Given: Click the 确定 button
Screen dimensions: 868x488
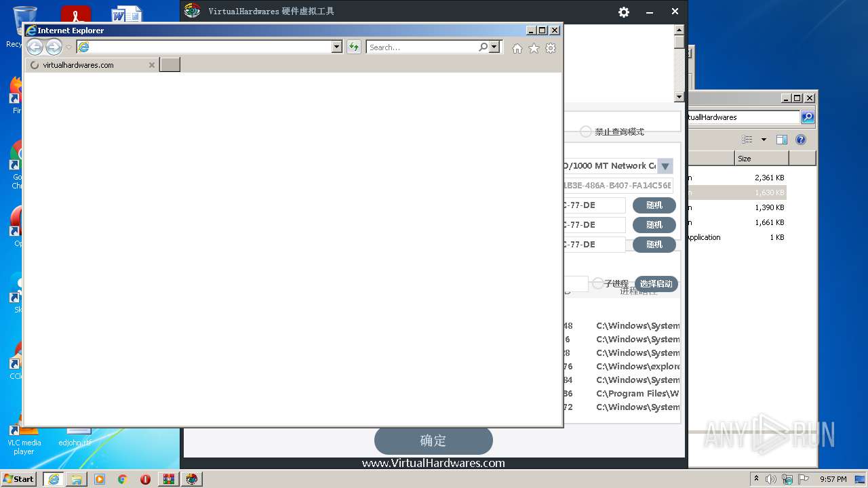Looking at the screenshot, I should 433,441.
